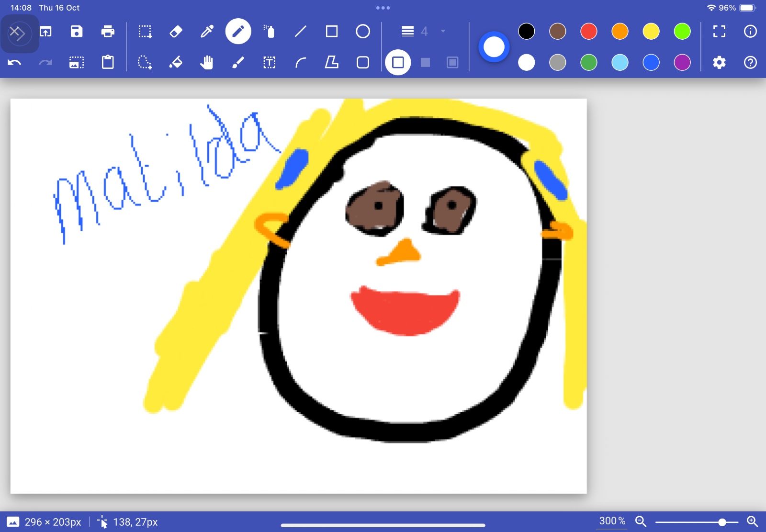Open the line width dropdown arrow
Image resolution: width=766 pixels, height=532 pixels.
pos(443,31)
